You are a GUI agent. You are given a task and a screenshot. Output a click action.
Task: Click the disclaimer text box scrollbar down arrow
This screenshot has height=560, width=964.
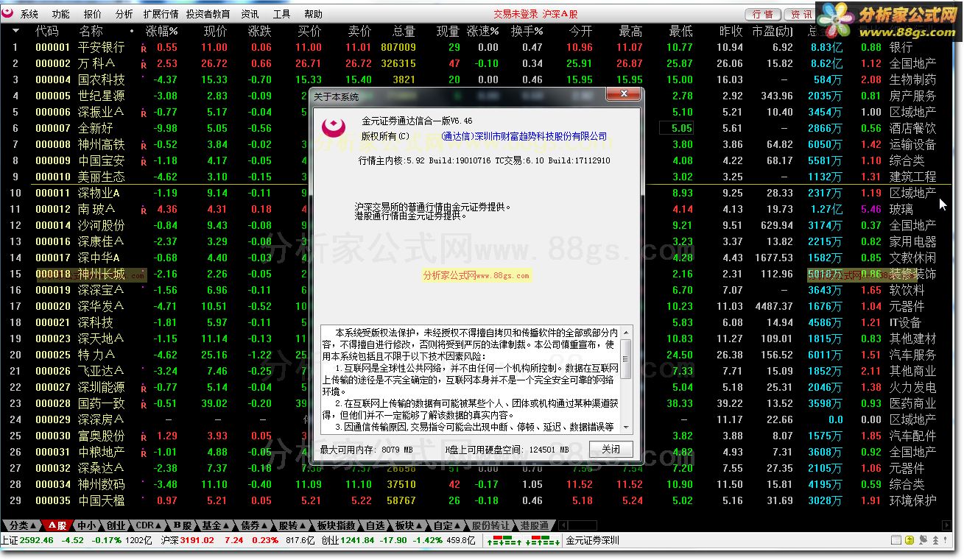point(626,428)
